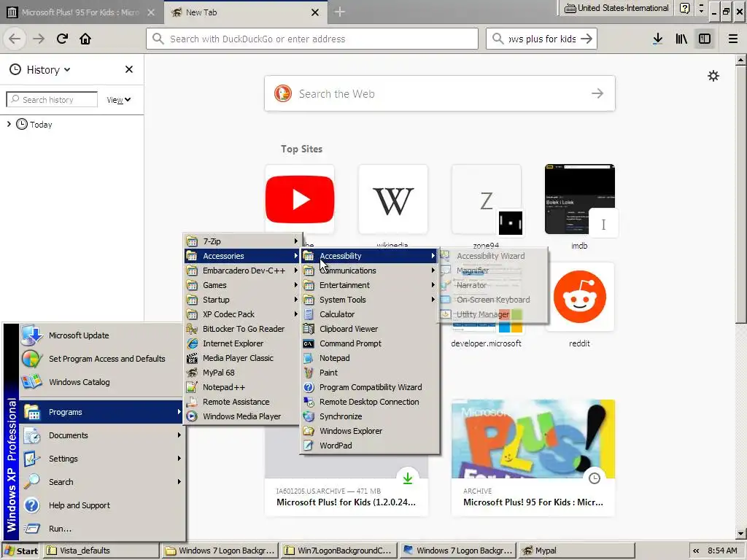Open the Wikipedia top site tile
Image resolution: width=747 pixels, height=560 pixels.
point(393,199)
